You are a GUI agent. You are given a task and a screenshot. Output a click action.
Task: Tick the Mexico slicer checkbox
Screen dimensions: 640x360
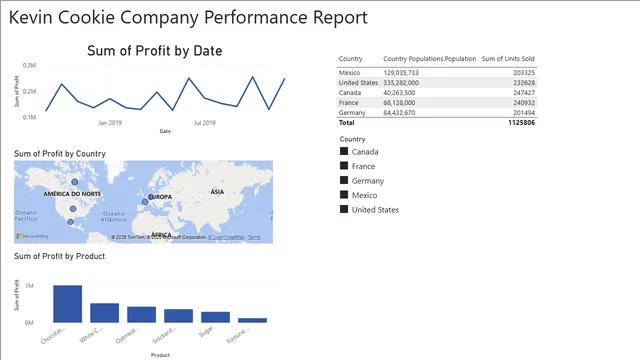(344, 195)
